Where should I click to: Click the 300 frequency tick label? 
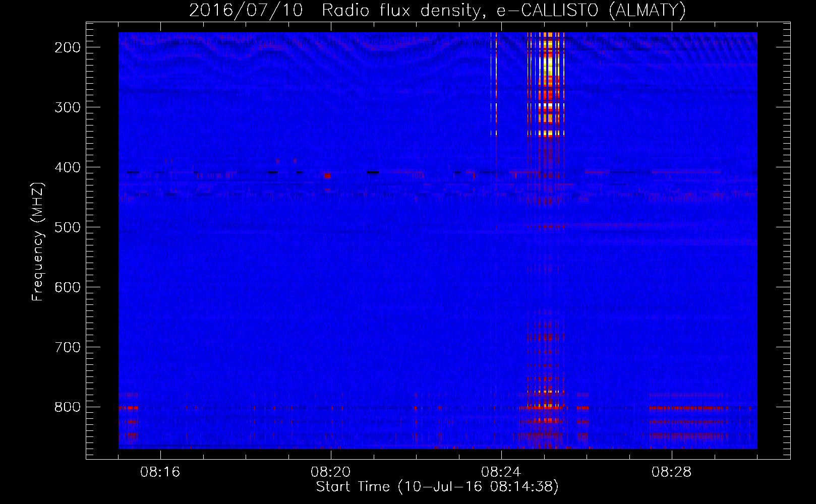68,107
